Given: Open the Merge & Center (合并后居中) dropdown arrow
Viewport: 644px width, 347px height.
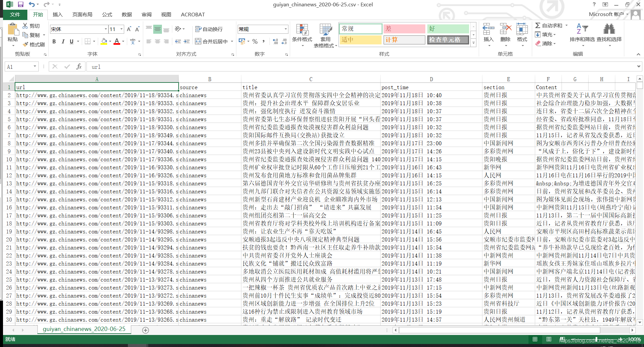Looking at the screenshot, I should [232, 41].
